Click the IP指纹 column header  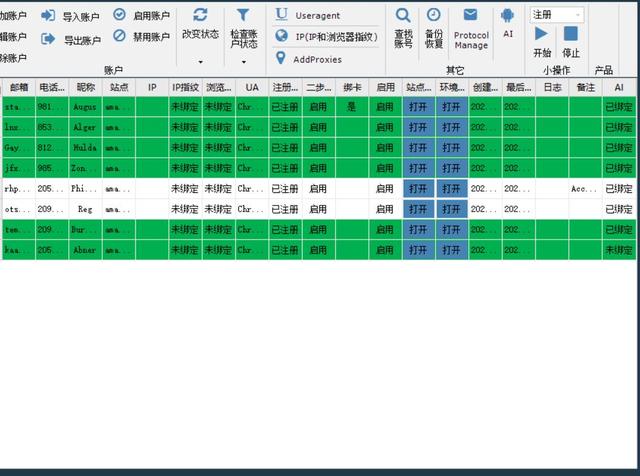185,87
